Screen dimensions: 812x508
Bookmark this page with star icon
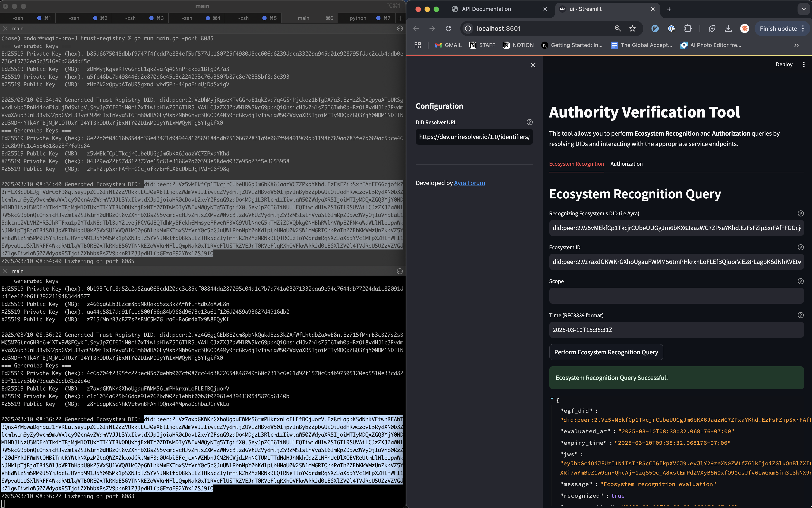[633, 28]
